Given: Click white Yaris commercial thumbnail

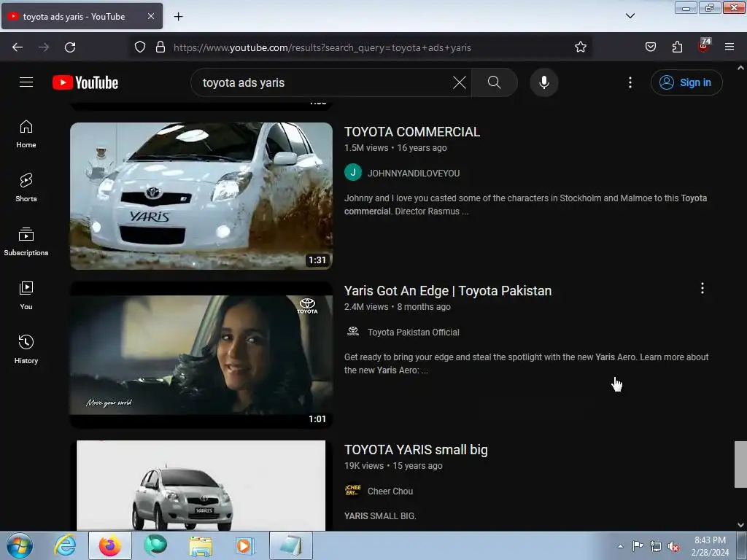Looking at the screenshot, I should tap(201, 196).
